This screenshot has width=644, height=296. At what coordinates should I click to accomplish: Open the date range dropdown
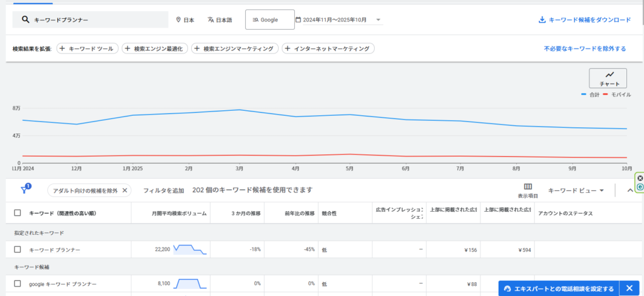[x=340, y=20]
